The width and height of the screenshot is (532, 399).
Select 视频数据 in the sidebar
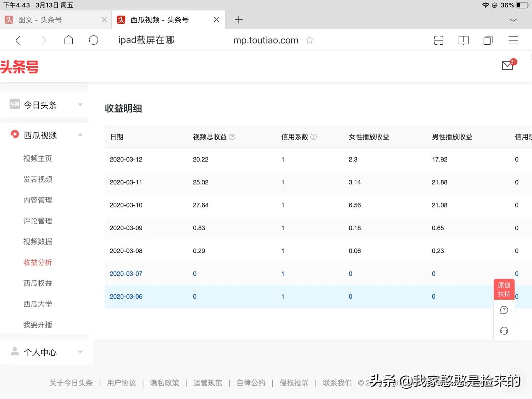click(x=37, y=242)
